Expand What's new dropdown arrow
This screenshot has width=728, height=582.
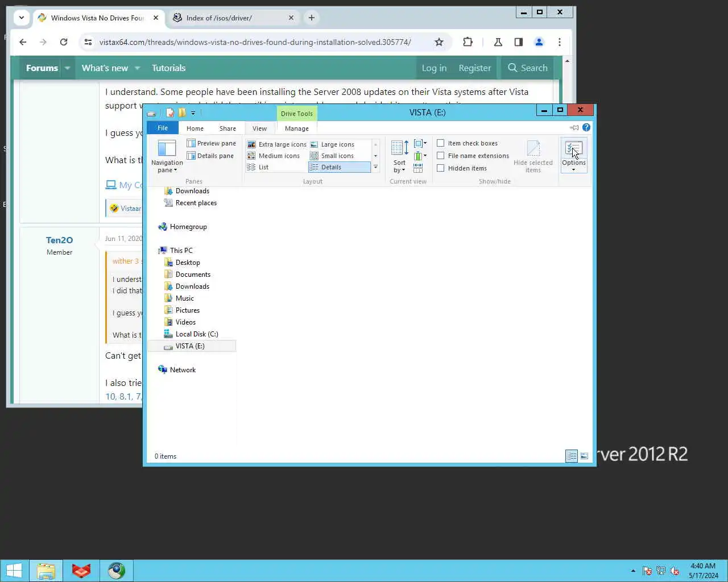pos(137,68)
